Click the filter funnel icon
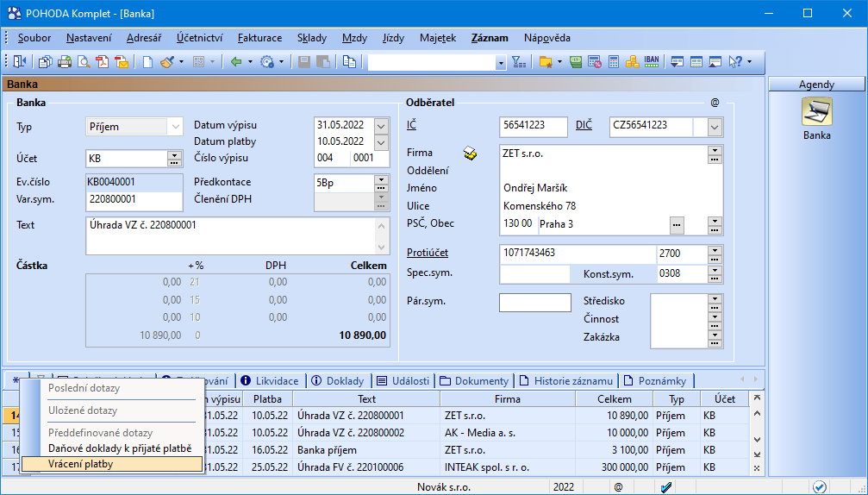The height and width of the screenshot is (495, 868). point(519,62)
